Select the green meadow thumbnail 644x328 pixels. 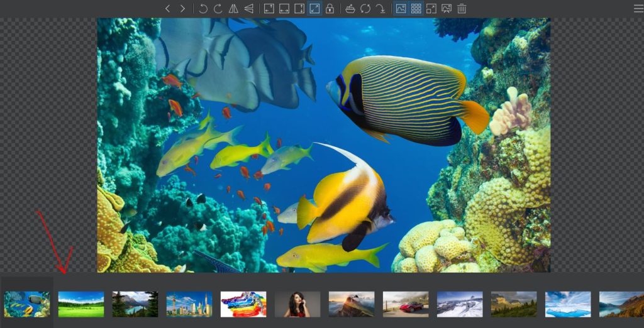[x=81, y=304]
